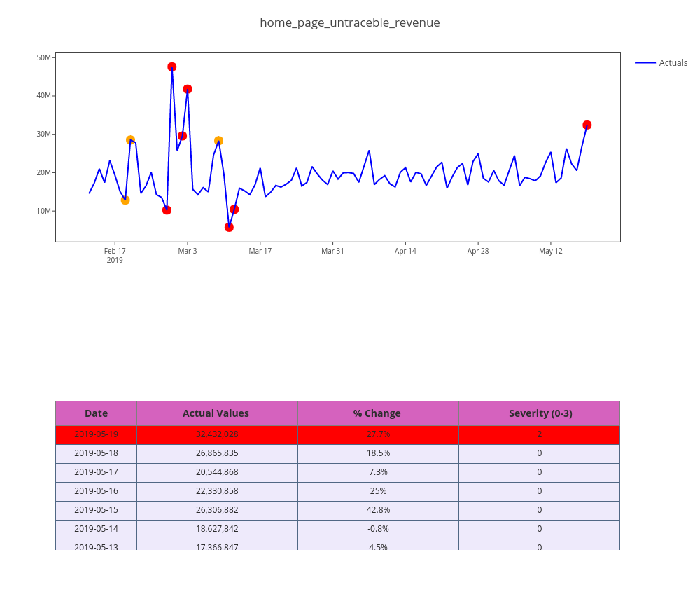Click the Date column header
The height and width of the screenshot is (606, 700).
click(x=96, y=413)
